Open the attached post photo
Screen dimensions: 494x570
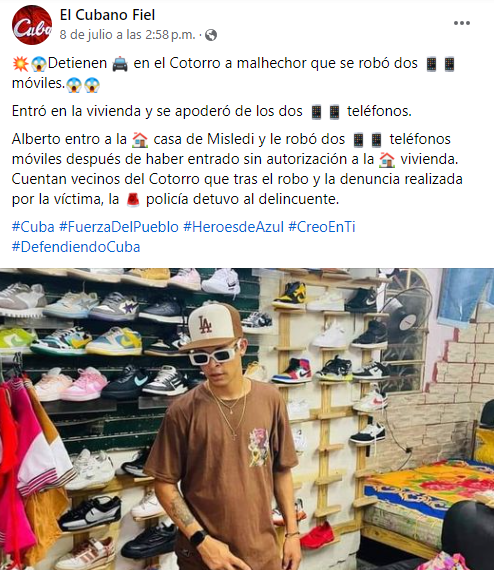tap(247, 419)
